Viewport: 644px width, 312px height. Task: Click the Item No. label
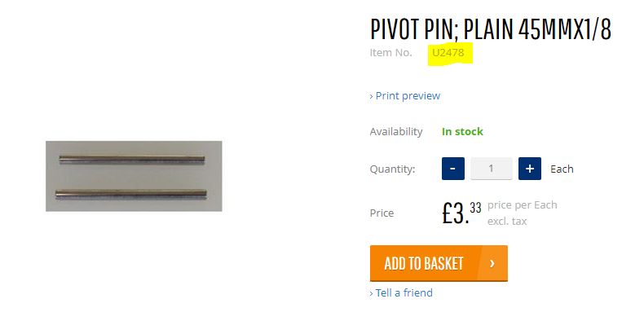(x=390, y=53)
